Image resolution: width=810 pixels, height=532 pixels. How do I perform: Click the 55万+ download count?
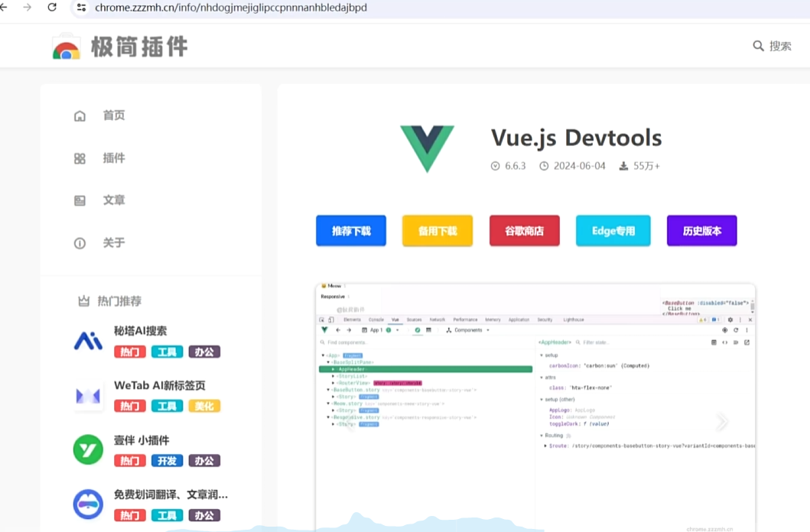click(647, 166)
